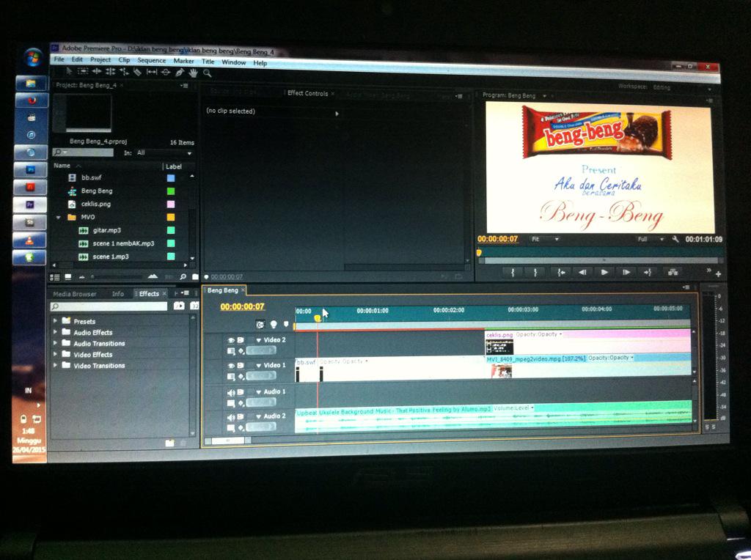
Task: Hide the Video 2 track output
Action: click(231, 340)
